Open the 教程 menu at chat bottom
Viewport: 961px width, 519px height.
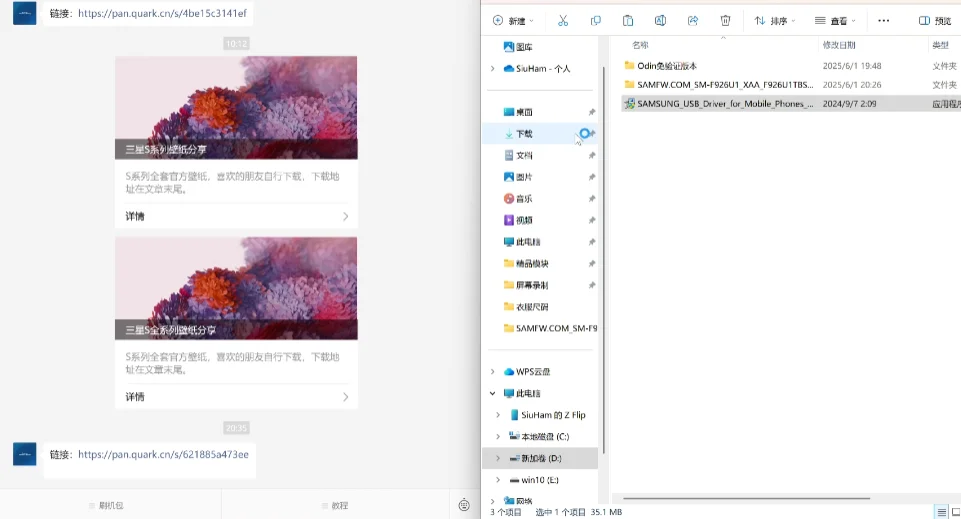tap(335, 506)
